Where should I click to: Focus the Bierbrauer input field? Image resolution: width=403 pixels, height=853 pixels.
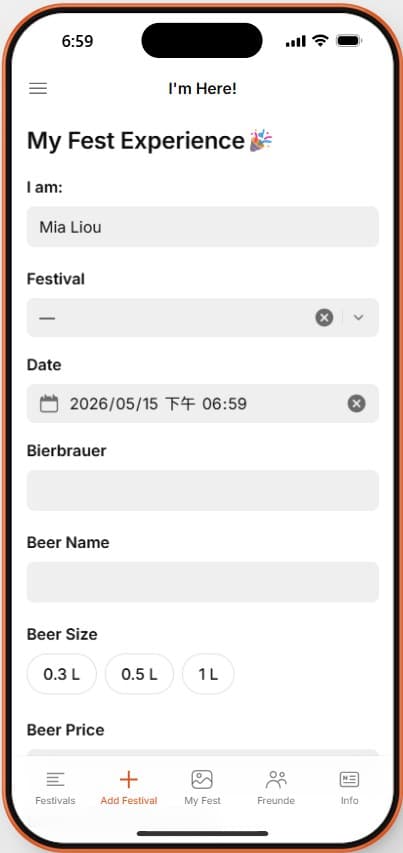203,490
